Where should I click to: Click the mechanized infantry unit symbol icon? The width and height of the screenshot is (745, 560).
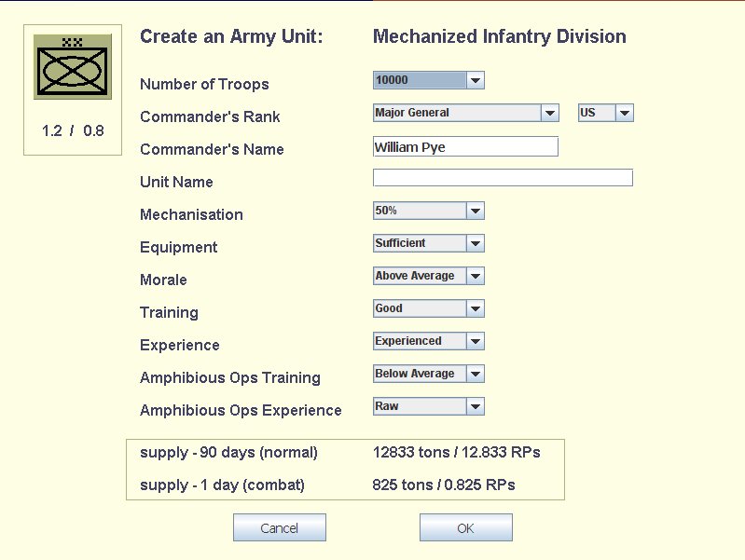tap(73, 67)
